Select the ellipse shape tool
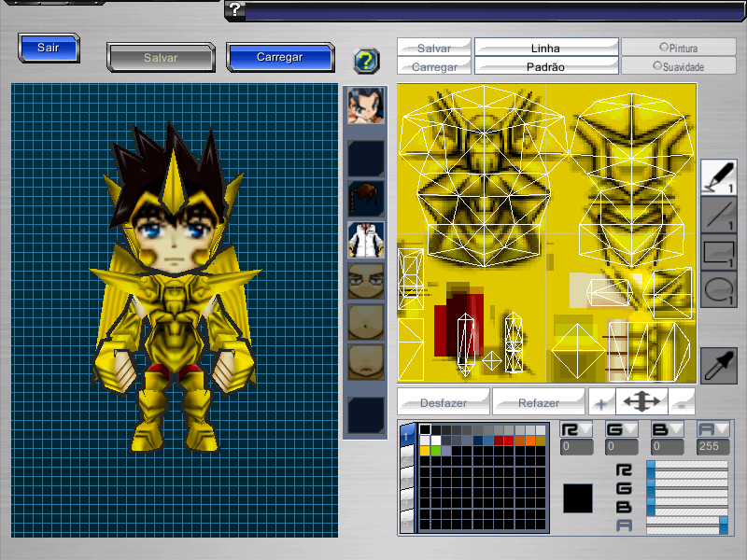The height and width of the screenshot is (560, 747). coord(719,289)
